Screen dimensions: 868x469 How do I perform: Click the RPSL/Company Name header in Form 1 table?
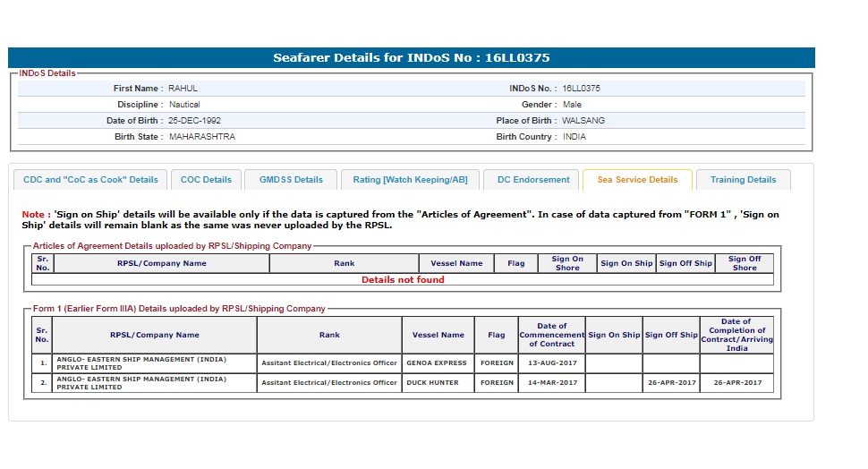click(x=154, y=335)
